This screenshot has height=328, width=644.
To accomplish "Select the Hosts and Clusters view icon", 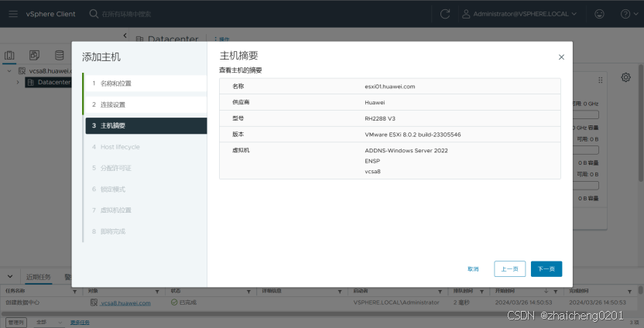I will (9, 56).
